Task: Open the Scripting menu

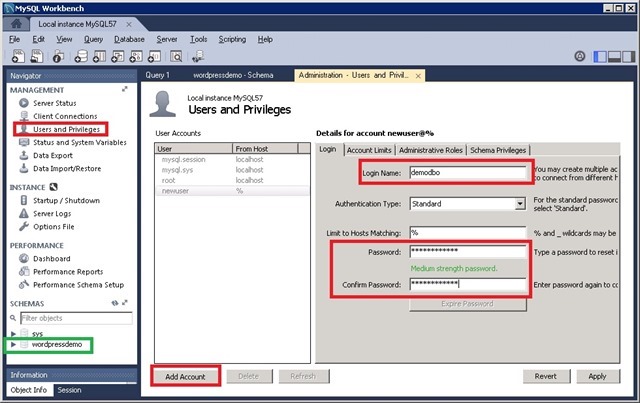Action: pyautogui.click(x=232, y=39)
